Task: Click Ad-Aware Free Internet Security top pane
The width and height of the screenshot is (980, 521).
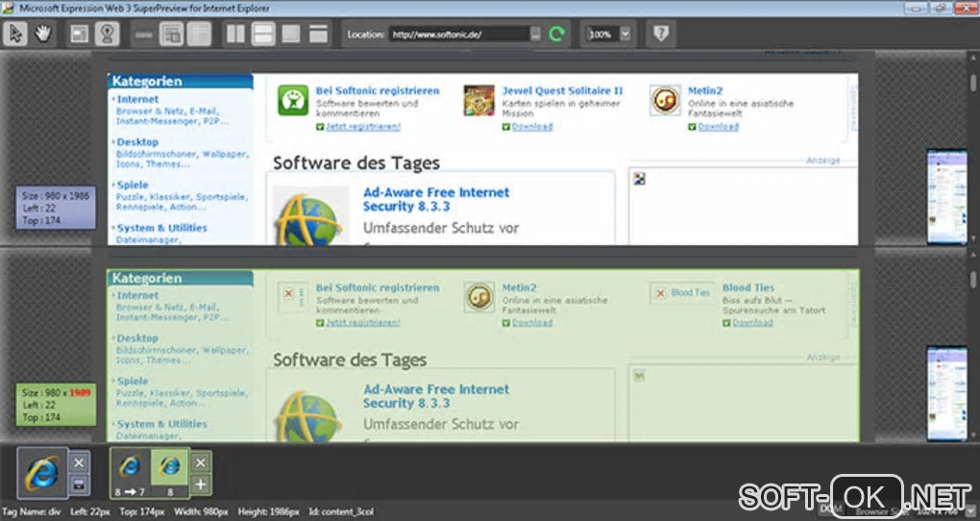Action: coord(436,200)
